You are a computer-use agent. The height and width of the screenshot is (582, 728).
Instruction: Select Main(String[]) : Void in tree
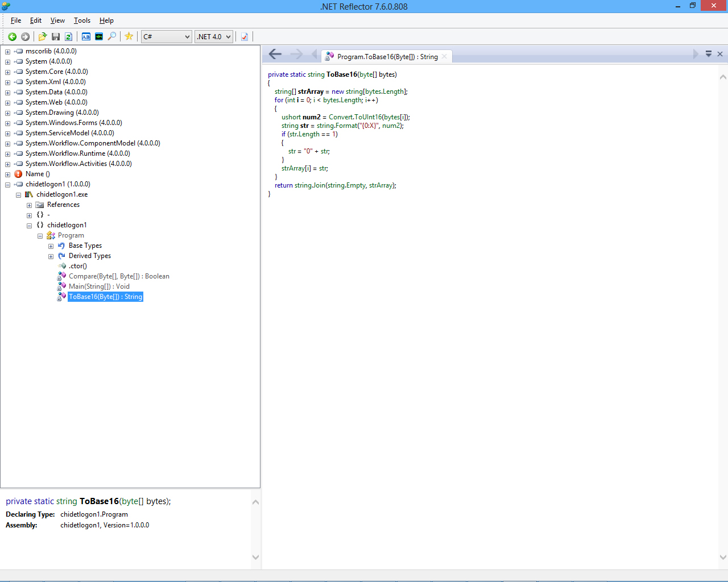[99, 286]
